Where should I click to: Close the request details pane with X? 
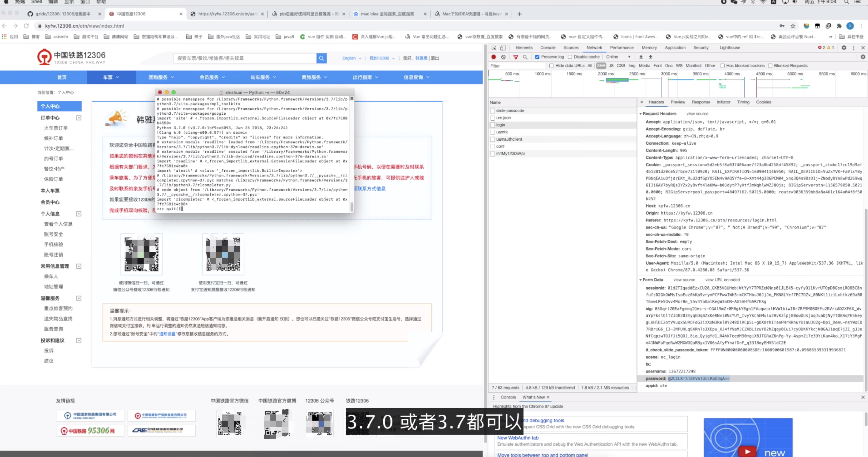point(642,102)
